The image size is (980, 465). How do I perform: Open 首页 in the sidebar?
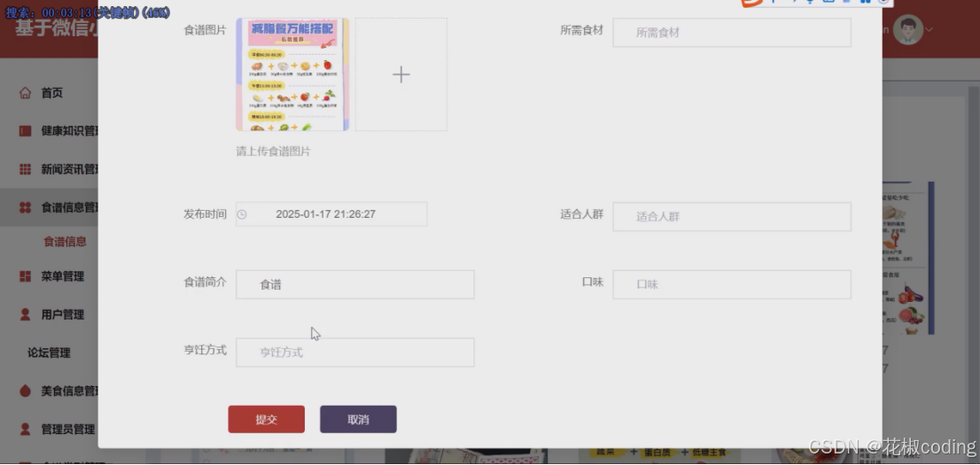(x=52, y=93)
